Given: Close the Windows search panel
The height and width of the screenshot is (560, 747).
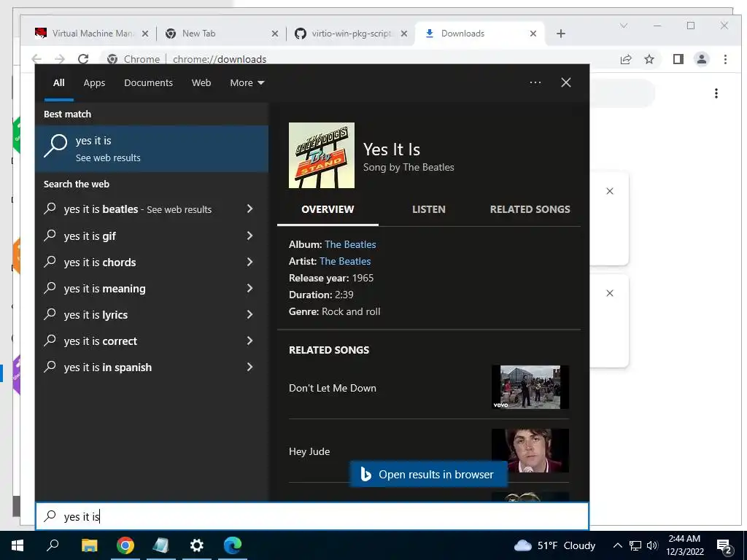Looking at the screenshot, I should 566,82.
